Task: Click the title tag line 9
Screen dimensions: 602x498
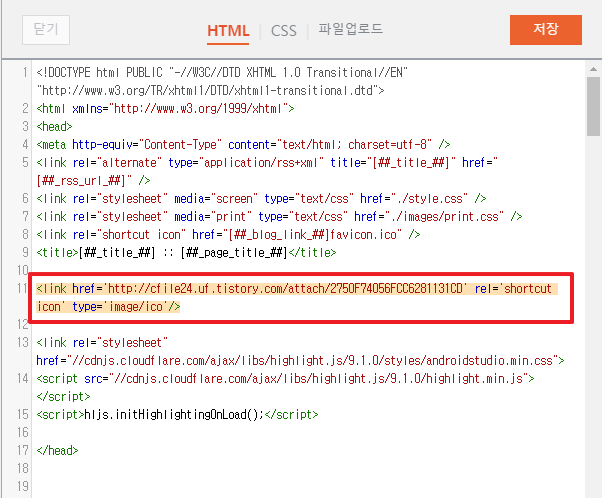Action: 186,253
